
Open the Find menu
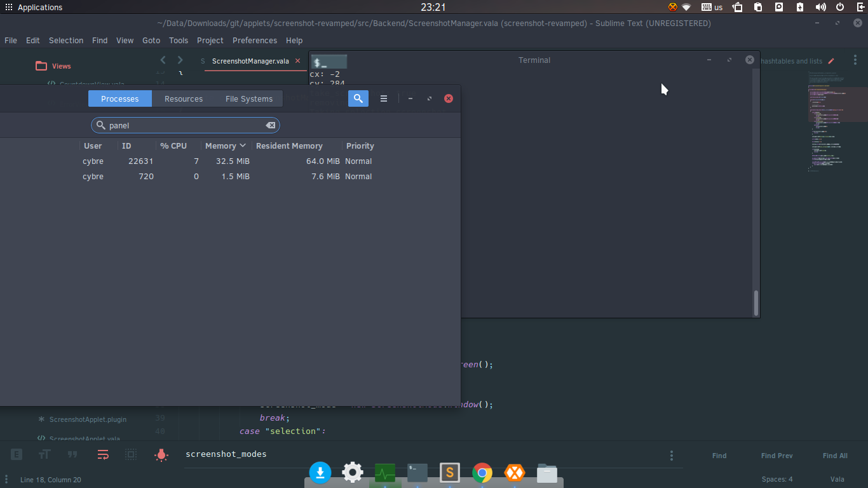100,40
